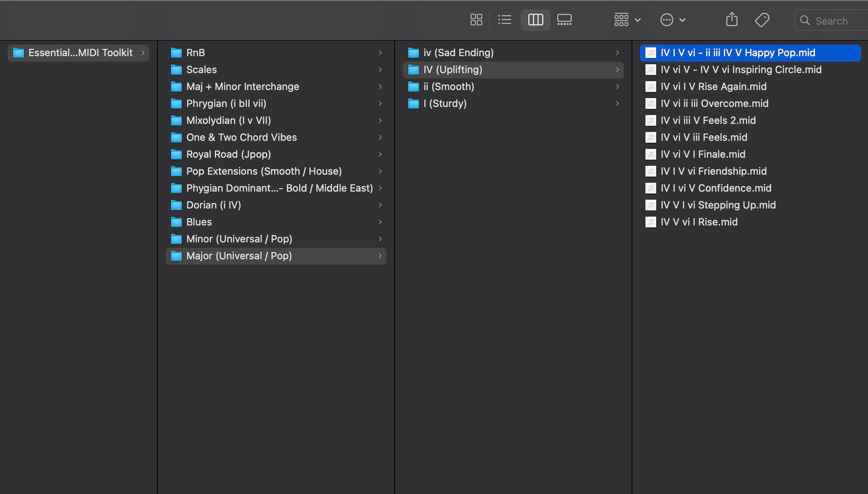Select the Essential MIDI Toolkit folder

click(x=80, y=53)
